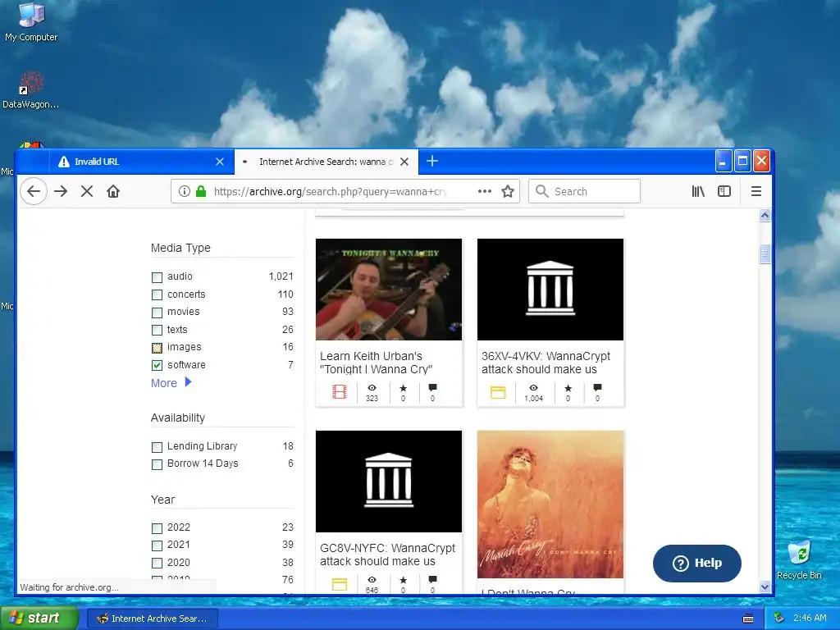This screenshot has width=840, height=630.
Task: Click the page scrollbar up arrow
Action: tap(765, 216)
